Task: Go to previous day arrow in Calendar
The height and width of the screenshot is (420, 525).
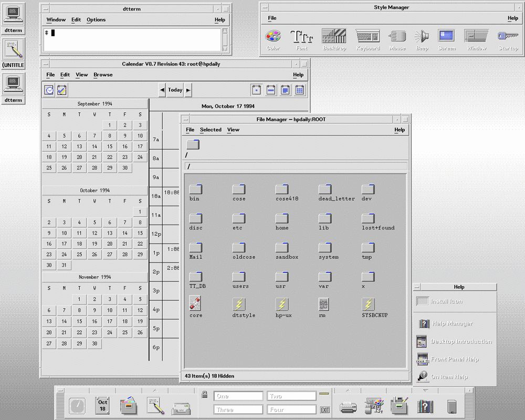Action: [162, 90]
